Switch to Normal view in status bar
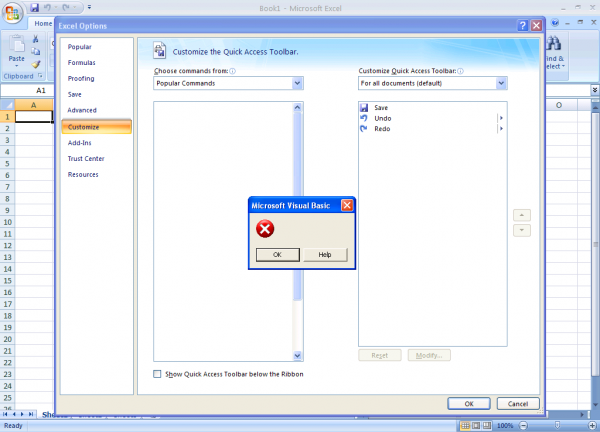The image size is (600, 432). [465, 425]
